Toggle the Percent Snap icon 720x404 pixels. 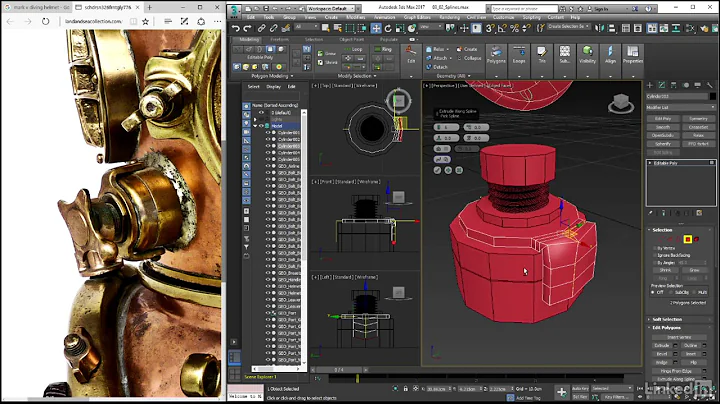pos(514,28)
